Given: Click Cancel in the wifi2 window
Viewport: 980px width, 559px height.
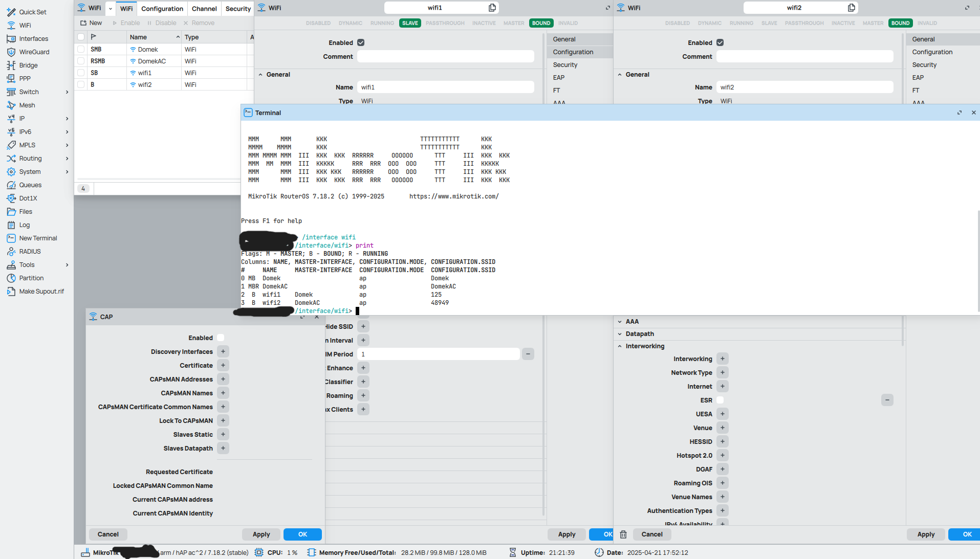Looking at the screenshot, I should click(652, 534).
